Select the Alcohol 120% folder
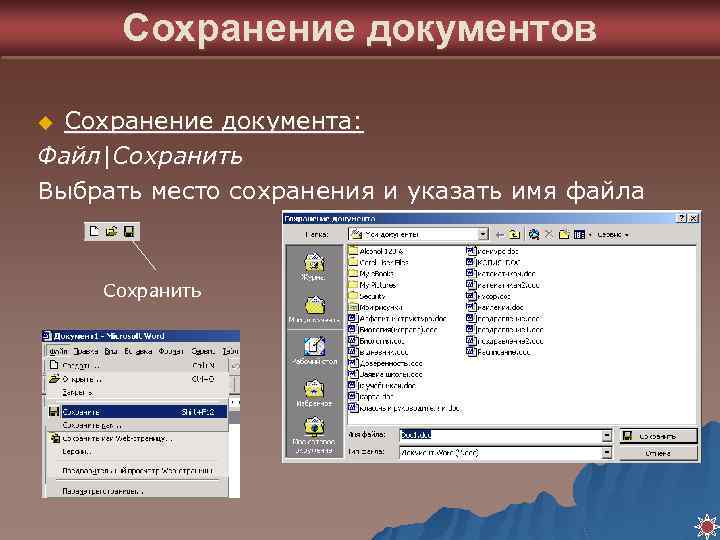 [377, 251]
